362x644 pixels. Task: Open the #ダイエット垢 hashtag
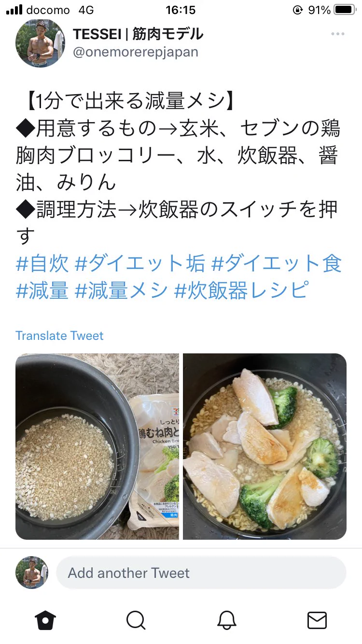140,264
